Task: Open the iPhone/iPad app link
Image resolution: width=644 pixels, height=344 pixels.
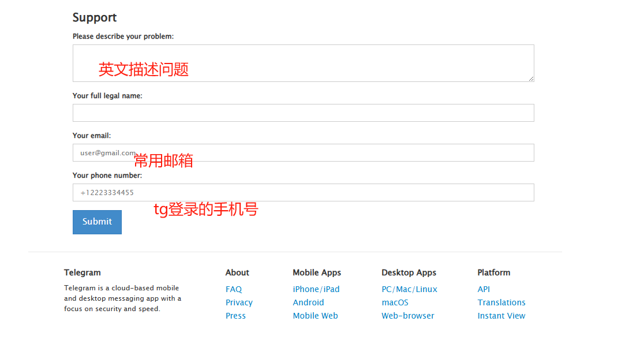Action: (x=316, y=289)
